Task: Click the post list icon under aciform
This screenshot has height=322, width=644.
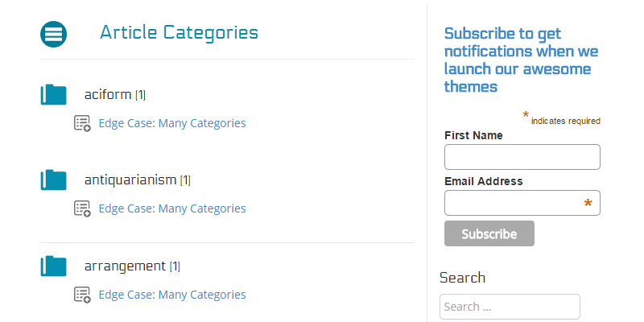Action: [82, 123]
